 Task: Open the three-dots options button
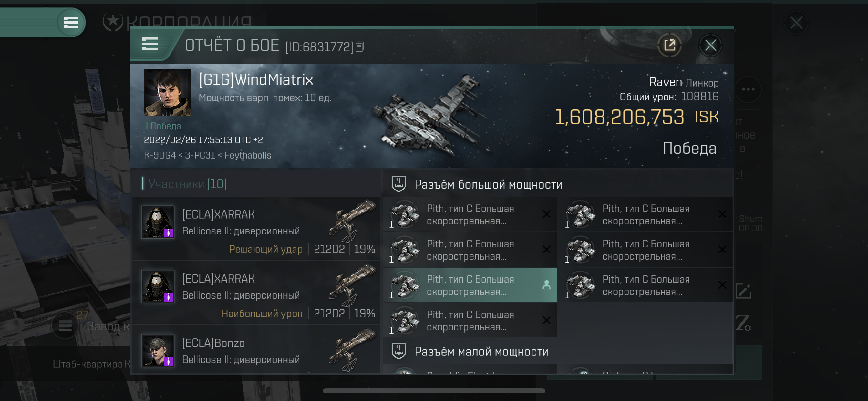point(748,89)
